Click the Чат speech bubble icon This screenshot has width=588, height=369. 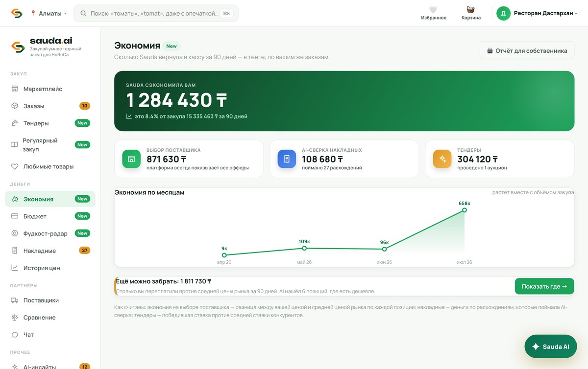point(14,335)
